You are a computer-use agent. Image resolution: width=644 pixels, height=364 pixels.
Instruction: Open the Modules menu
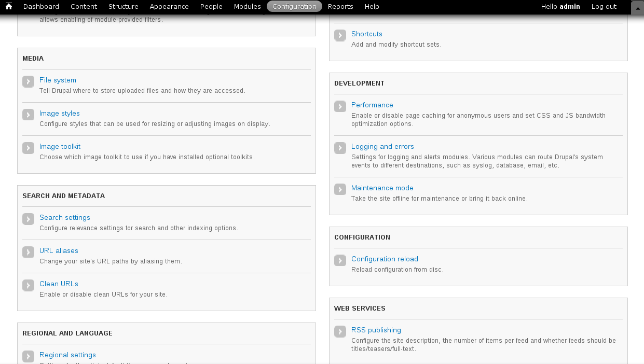[247, 7]
